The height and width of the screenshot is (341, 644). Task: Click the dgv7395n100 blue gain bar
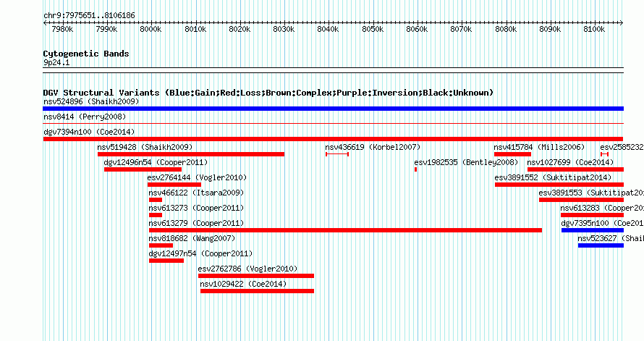pyautogui.click(x=592, y=230)
